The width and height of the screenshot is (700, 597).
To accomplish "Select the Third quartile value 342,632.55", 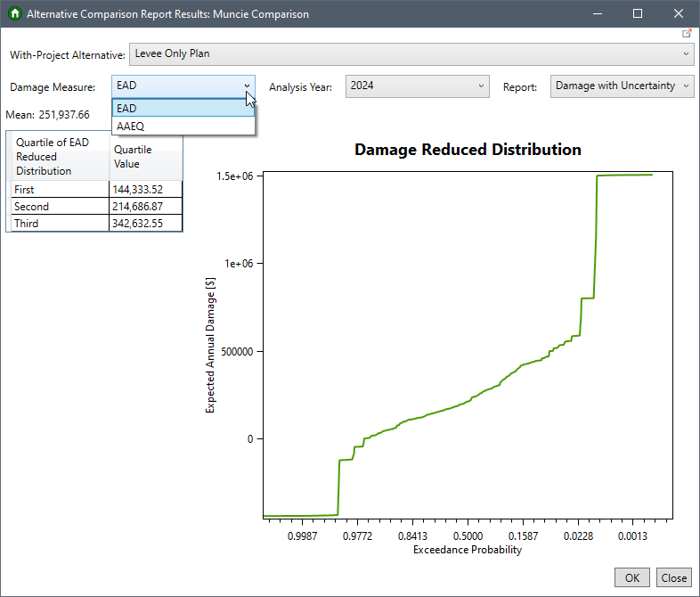I will pos(145,224).
